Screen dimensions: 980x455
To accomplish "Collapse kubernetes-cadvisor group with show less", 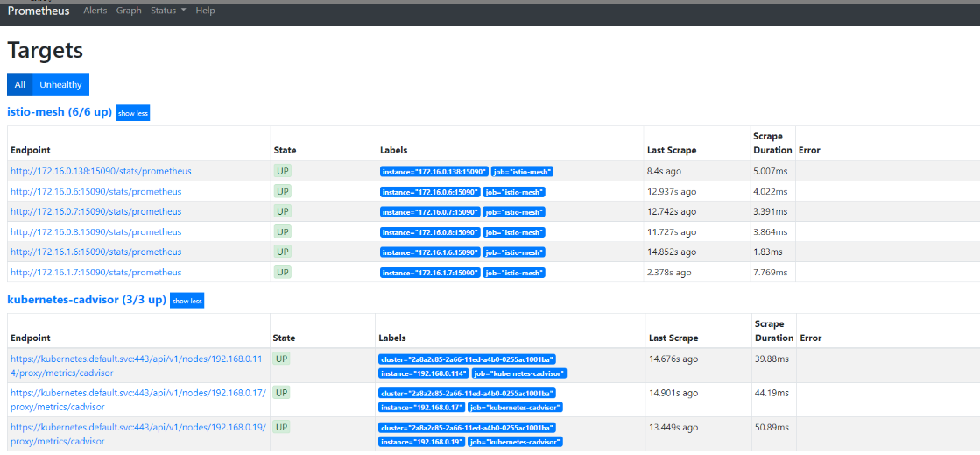I will [187, 301].
